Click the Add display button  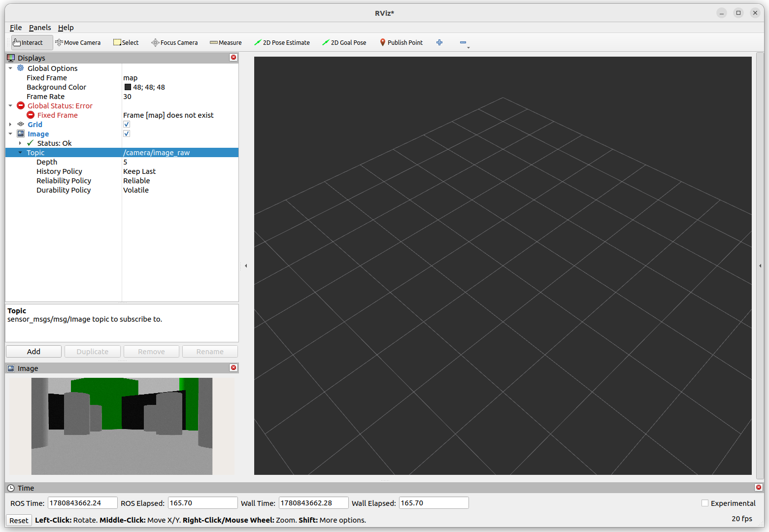point(33,351)
